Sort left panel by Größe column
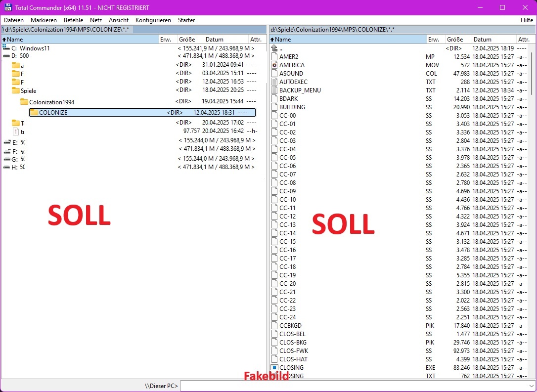The width and height of the screenshot is (537, 392). click(x=190, y=40)
